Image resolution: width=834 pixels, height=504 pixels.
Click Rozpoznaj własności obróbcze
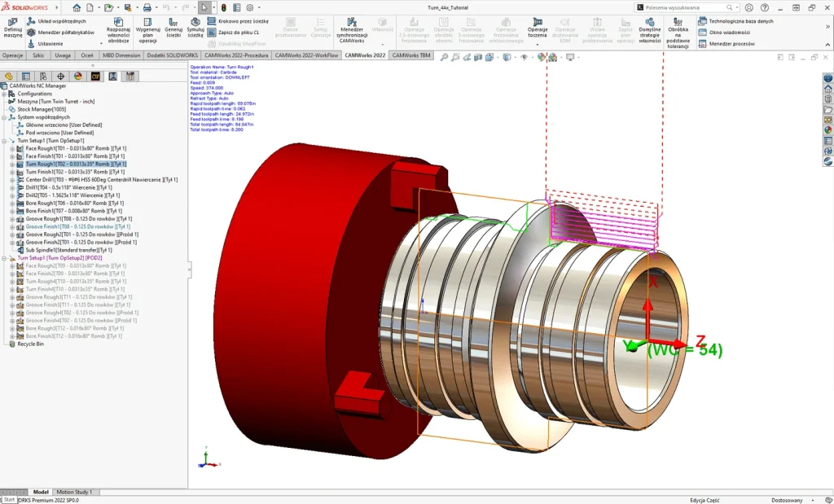118,30
